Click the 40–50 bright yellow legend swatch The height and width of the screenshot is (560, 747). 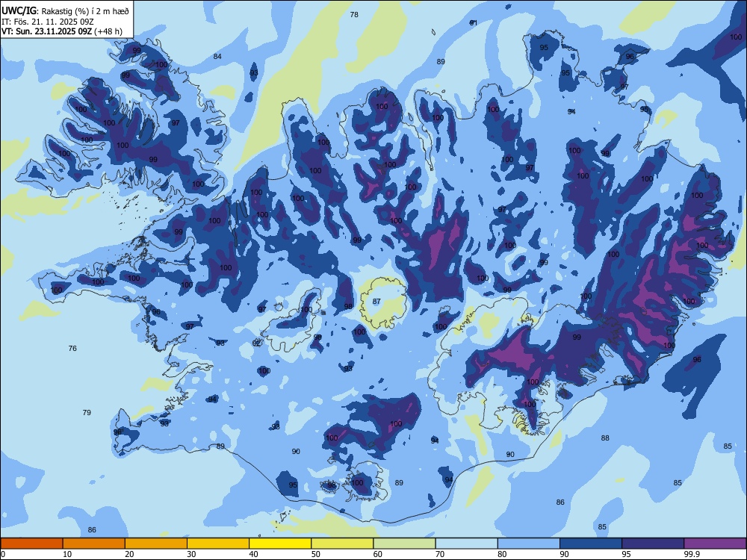click(280, 544)
